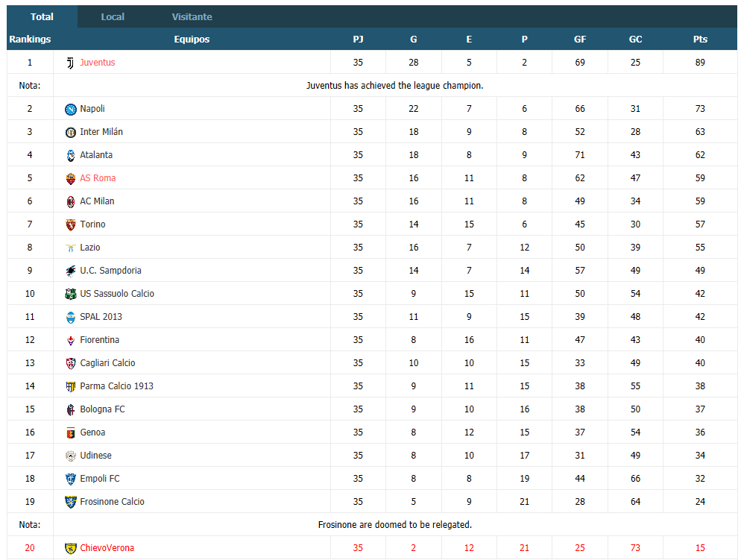Image resolution: width=741 pixels, height=560 pixels.
Task: Click Juventus's points total of 89
Action: pos(700,63)
